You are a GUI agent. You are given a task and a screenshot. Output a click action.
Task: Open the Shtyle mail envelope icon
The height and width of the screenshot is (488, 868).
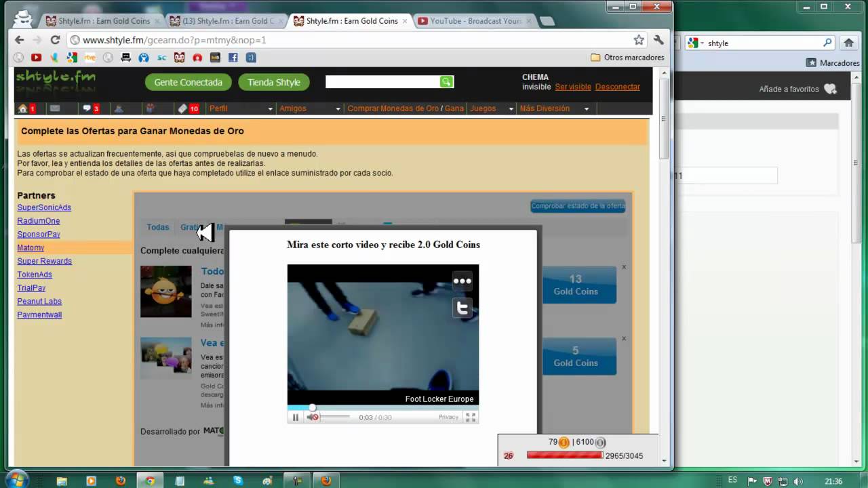tap(55, 108)
